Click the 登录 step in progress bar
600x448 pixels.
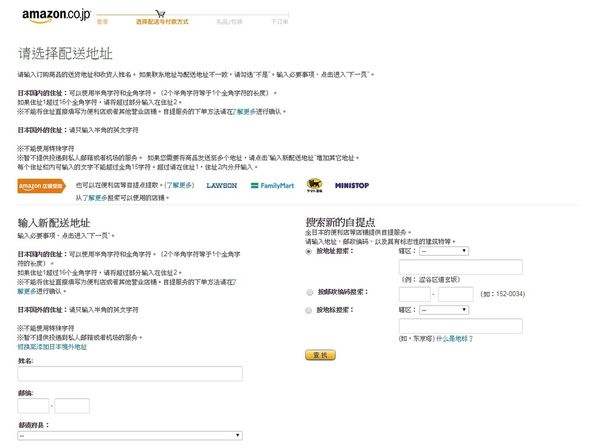point(102,20)
